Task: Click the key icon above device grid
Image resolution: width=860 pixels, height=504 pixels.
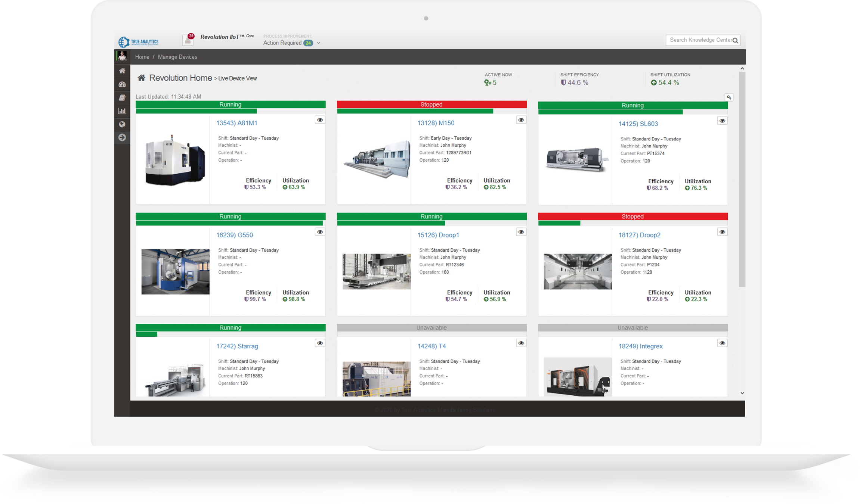Action: tap(728, 97)
